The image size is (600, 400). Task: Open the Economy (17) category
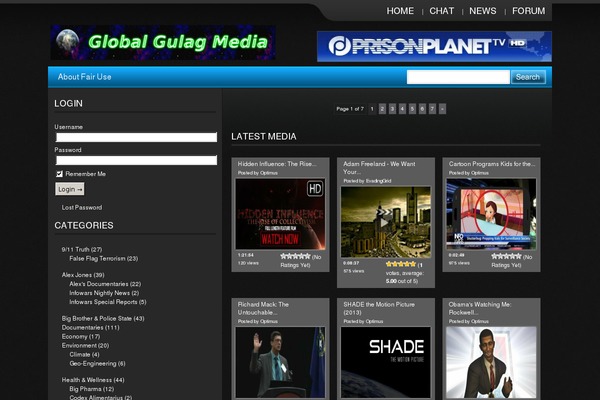coord(81,336)
